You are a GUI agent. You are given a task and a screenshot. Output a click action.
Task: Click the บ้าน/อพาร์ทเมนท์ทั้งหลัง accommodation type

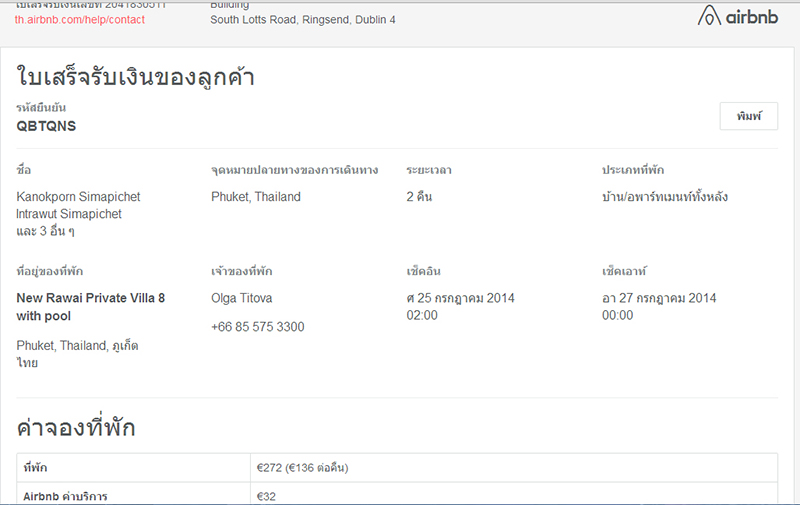pos(665,197)
